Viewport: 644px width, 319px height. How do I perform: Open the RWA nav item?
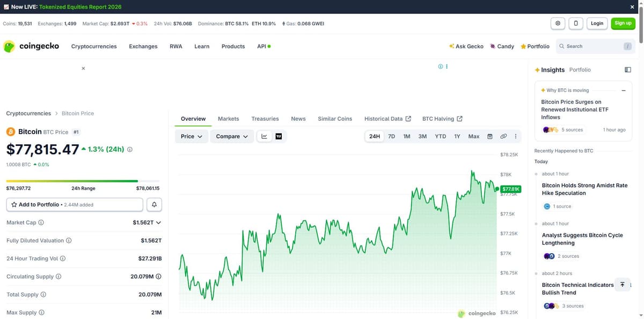(x=176, y=46)
